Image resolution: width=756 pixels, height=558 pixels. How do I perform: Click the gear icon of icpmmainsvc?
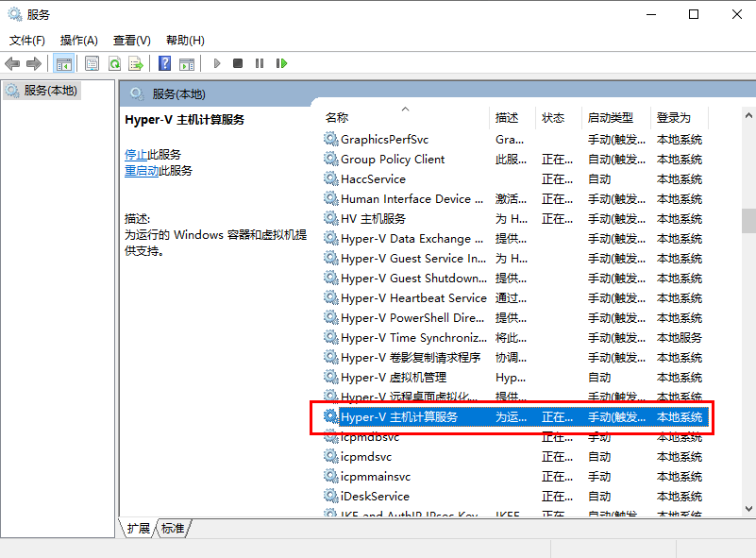330,477
